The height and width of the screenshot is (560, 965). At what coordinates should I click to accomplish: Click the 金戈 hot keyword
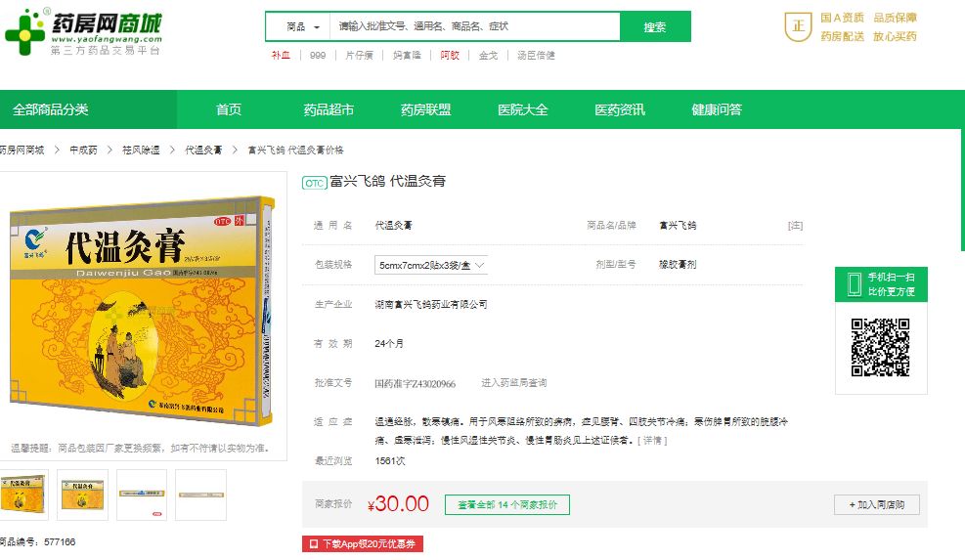click(x=488, y=56)
